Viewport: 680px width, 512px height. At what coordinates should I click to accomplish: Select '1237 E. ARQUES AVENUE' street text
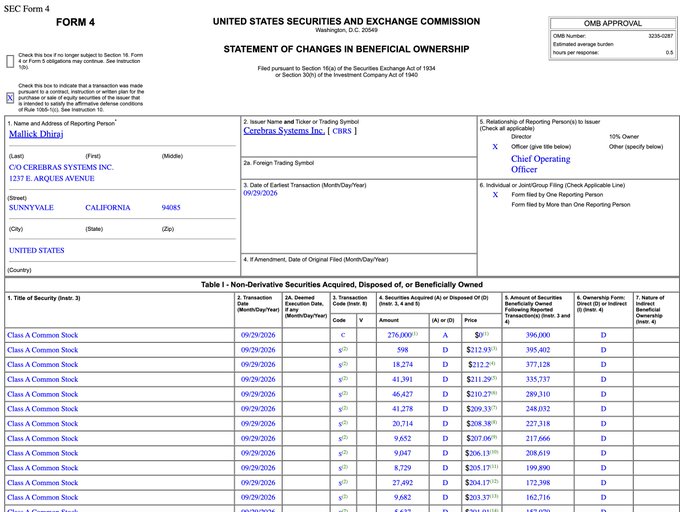[x=52, y=179]
